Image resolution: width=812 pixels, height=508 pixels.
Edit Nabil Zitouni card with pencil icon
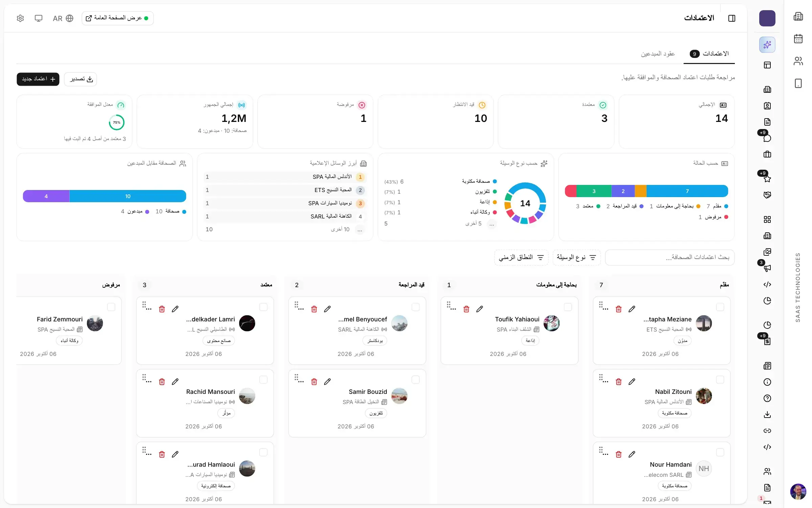[x=632, y=382]
